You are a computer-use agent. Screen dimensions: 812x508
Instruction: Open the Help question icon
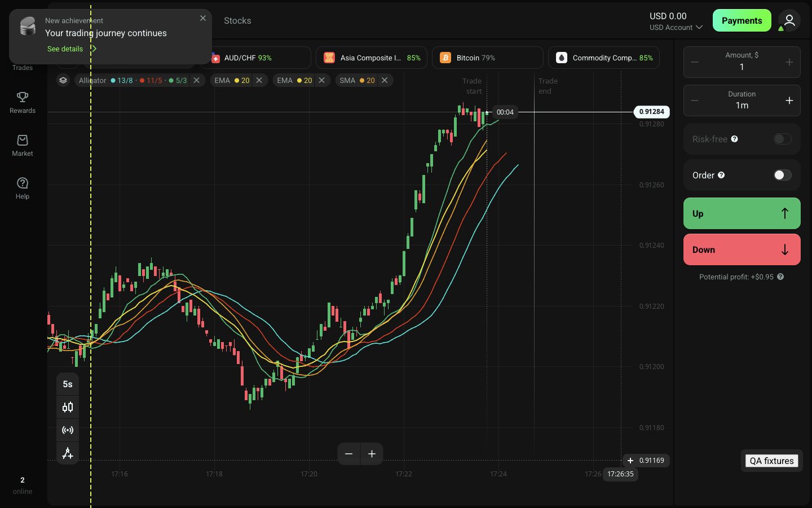pyautogui.click(x=23, y=189)
